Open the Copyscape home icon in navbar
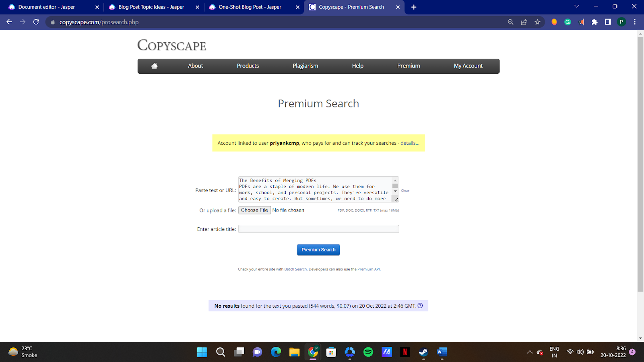The image size is (644, 362). click(154, 66)
